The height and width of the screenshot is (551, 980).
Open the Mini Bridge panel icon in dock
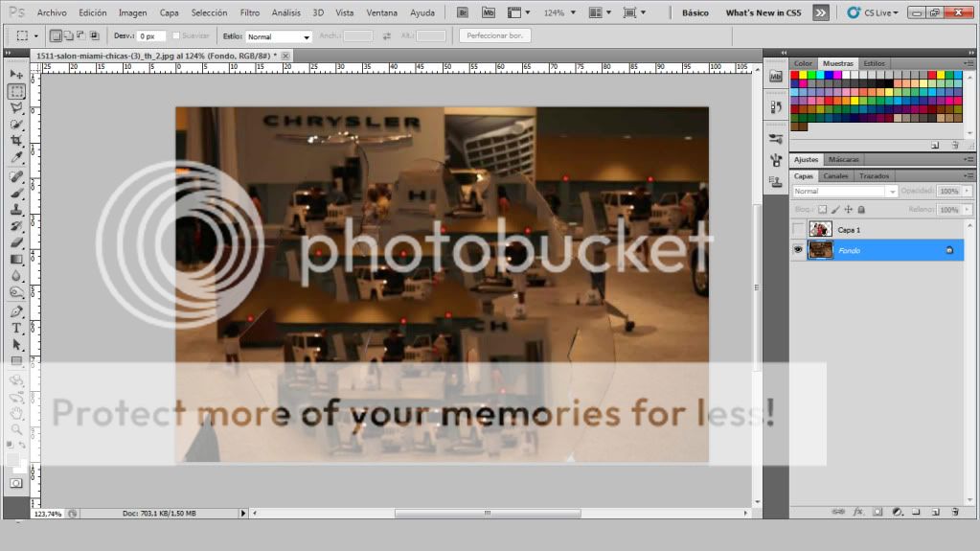776,77
